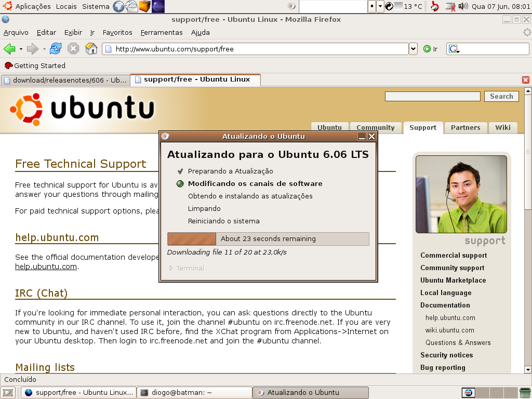
Task: Click the green Ir (Go) button
Action: click(431, 49)
